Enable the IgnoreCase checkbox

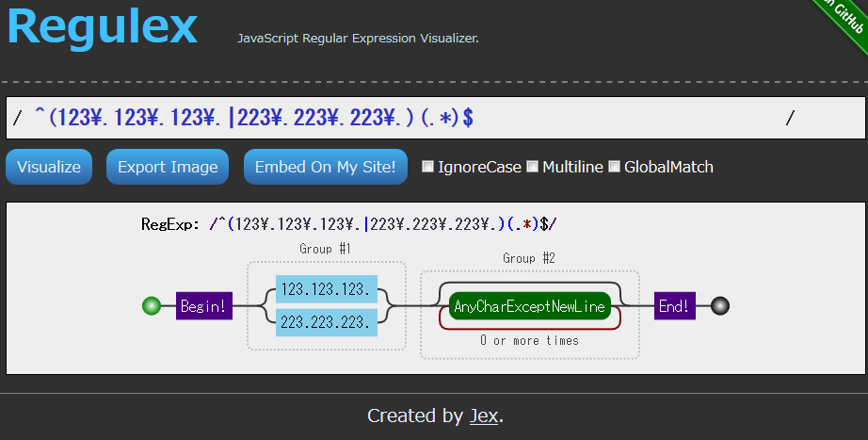click(428, 166)
